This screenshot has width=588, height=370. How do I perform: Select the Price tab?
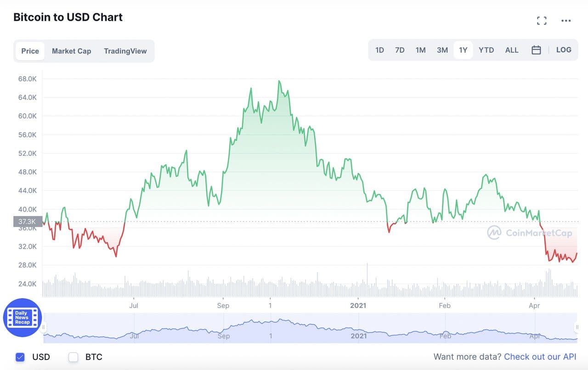pyautogui.click(x=30, y=51)
